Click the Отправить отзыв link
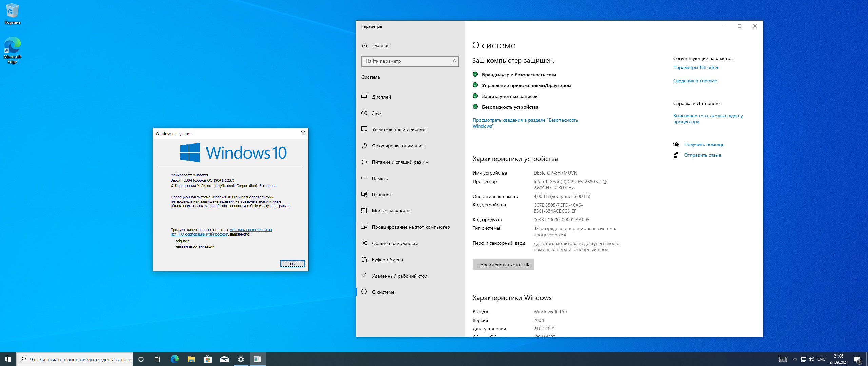 (x=702, y=155)
